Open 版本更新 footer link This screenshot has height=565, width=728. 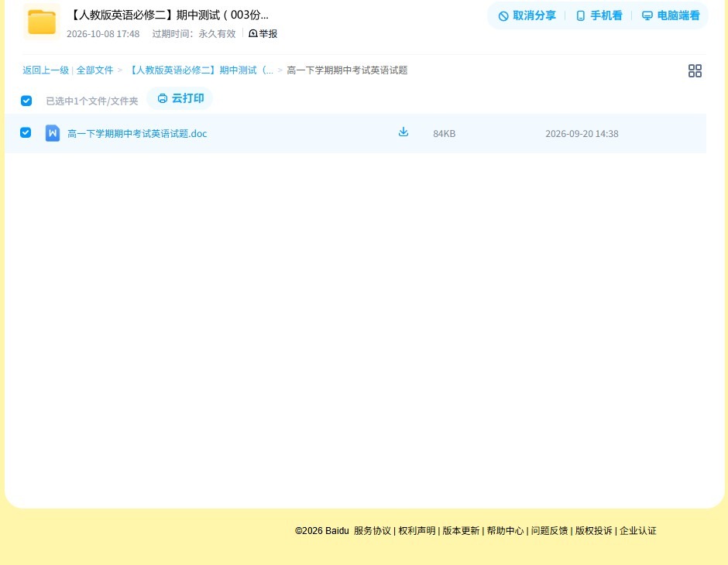click(461, 531)
